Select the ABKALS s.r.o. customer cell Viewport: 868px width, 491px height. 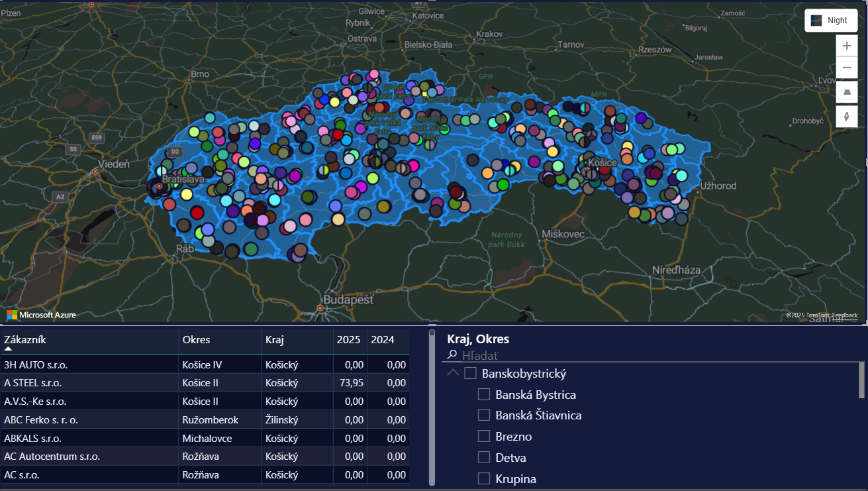(89, 439)
